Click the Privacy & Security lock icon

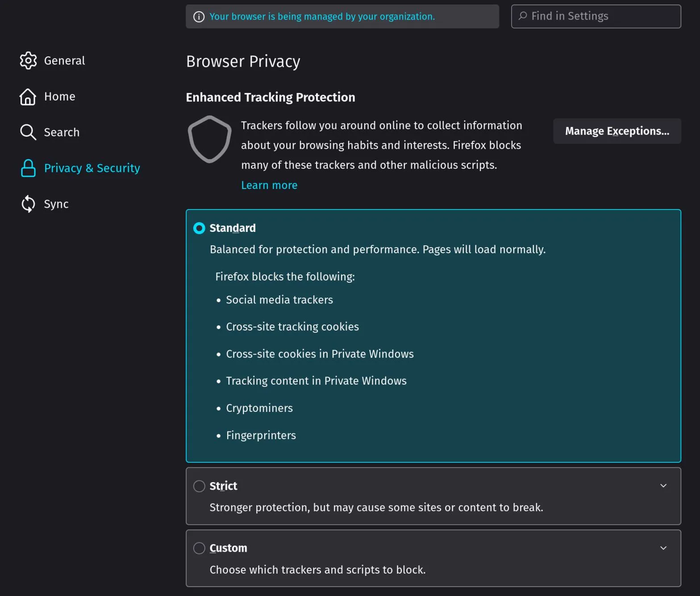[28, 168]
